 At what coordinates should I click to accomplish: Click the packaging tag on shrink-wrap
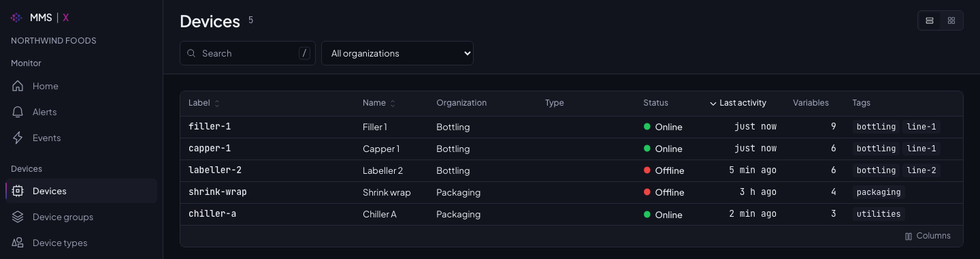point(879,192)
